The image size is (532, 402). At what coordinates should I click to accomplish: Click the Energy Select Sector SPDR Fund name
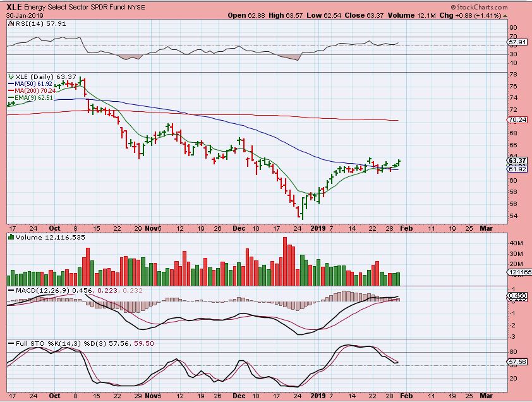coord(75,7)
